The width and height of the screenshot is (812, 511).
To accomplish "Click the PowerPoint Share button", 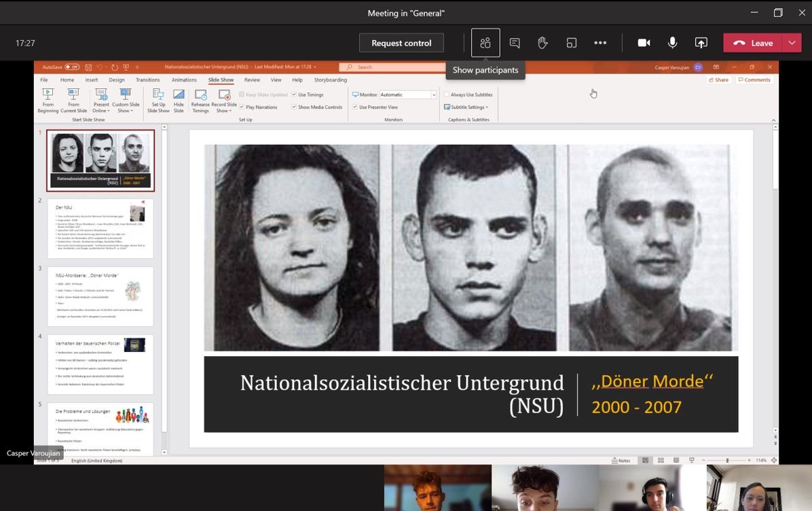I will coord(718,80).
